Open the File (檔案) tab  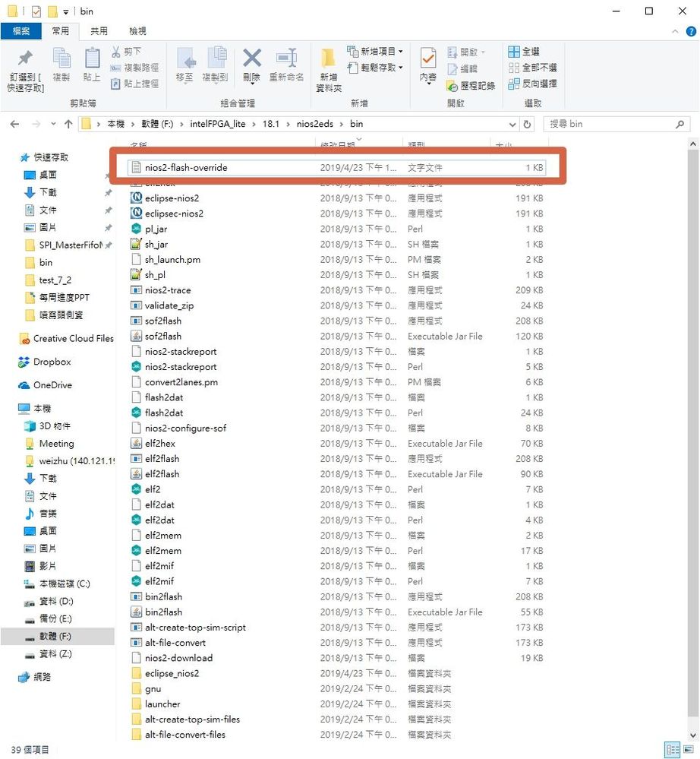21,31
